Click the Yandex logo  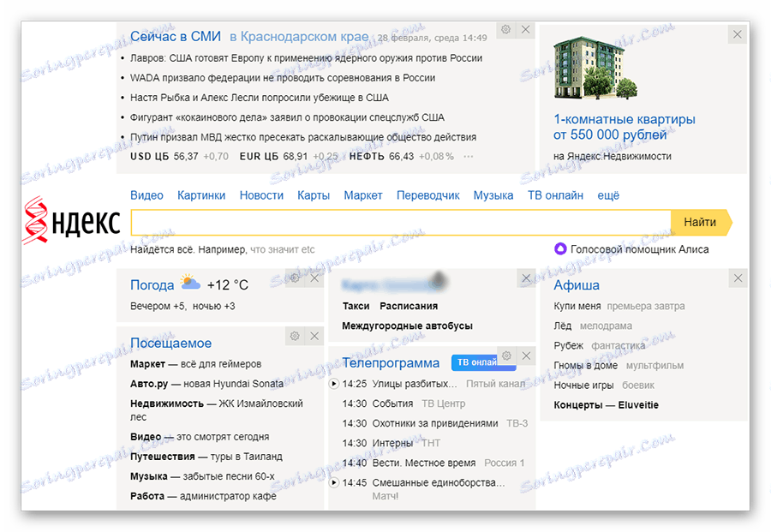pyautogui.click(x=69, y=221)
